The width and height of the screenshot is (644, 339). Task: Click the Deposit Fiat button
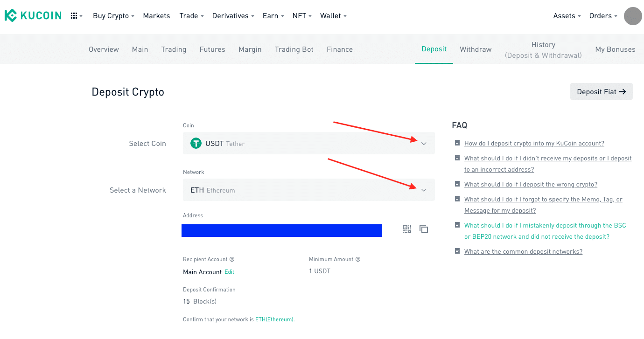coord(602,92)
